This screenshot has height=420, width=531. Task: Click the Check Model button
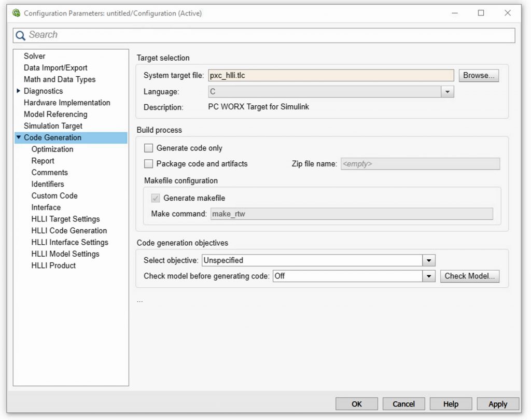[x=469, y=276]
